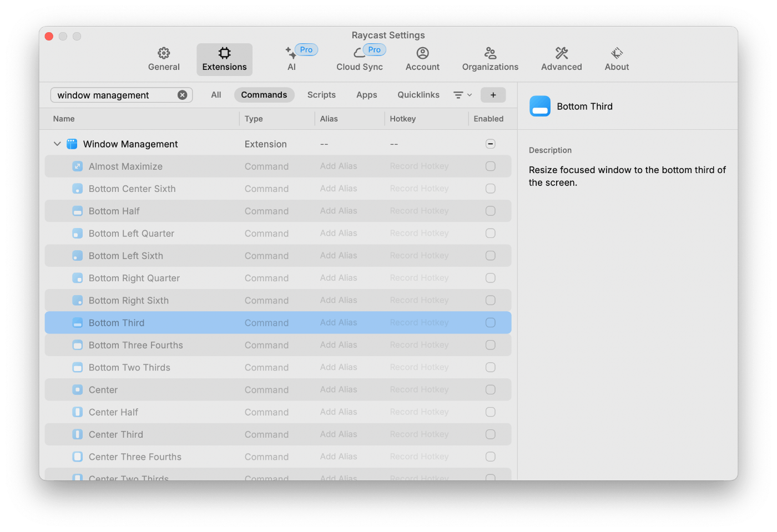Image resolution: width=777 pixels, height=532 pixels.
Task: Enable the Bottom Third command checkbox
Action: (x=490, y=322)
